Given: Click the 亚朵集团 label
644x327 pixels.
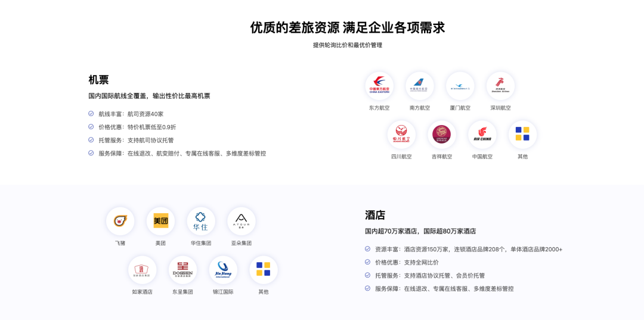Looking at the screenshot, I should [x=241, y=243].
